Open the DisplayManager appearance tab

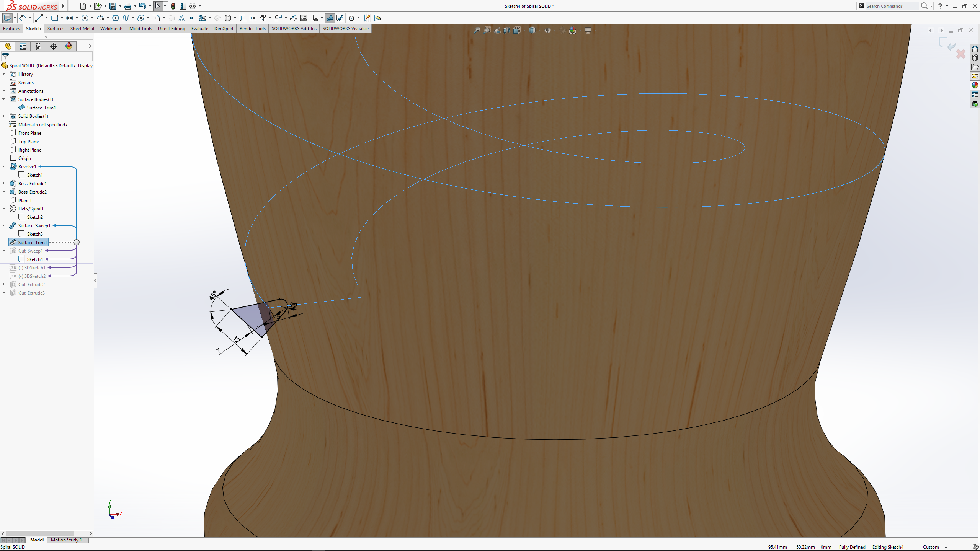pos(69,46)
